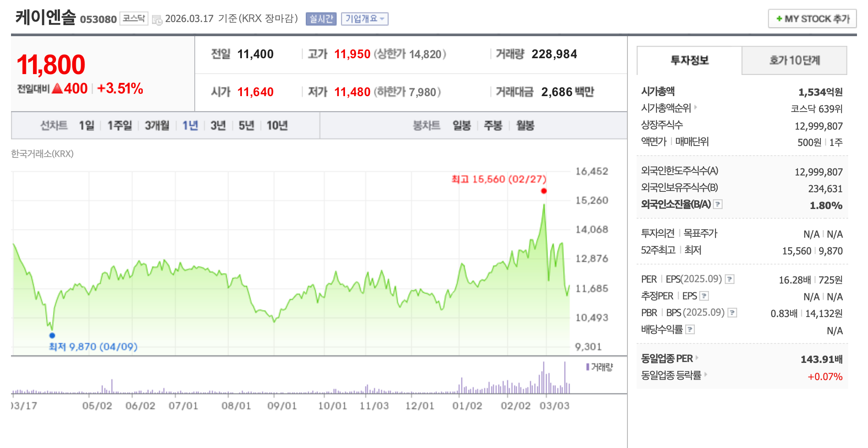Open help icon for 외국인소진율(B/A)

point(718,204)
